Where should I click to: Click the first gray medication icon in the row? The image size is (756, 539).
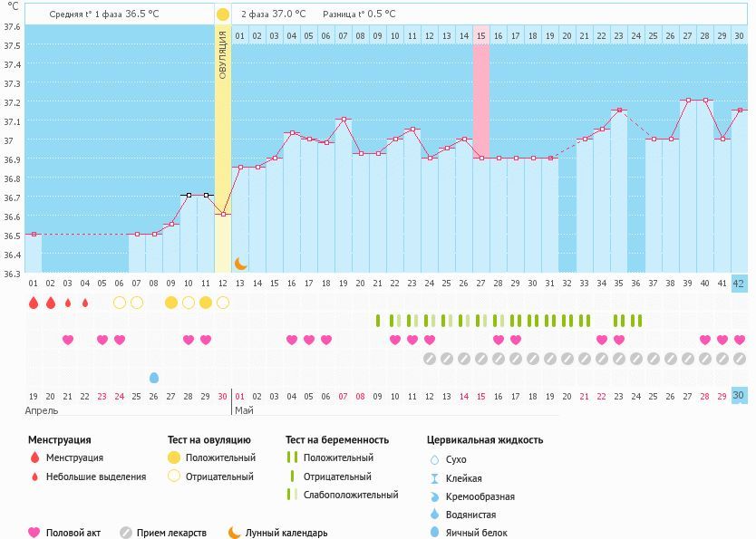point(430,359)
